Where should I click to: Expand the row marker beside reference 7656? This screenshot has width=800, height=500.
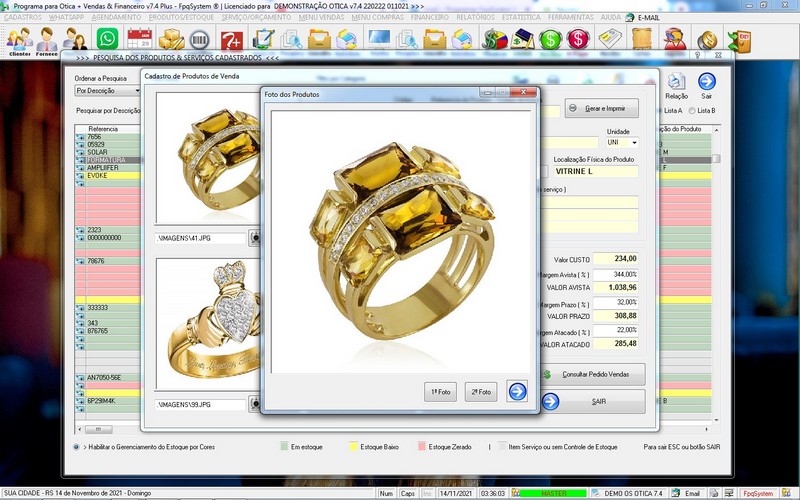point(81,137)
